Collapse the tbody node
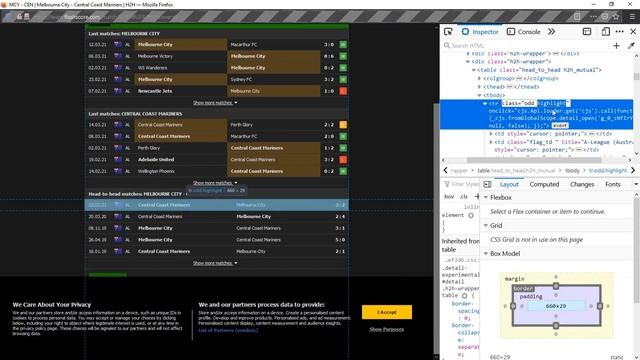 480,95
